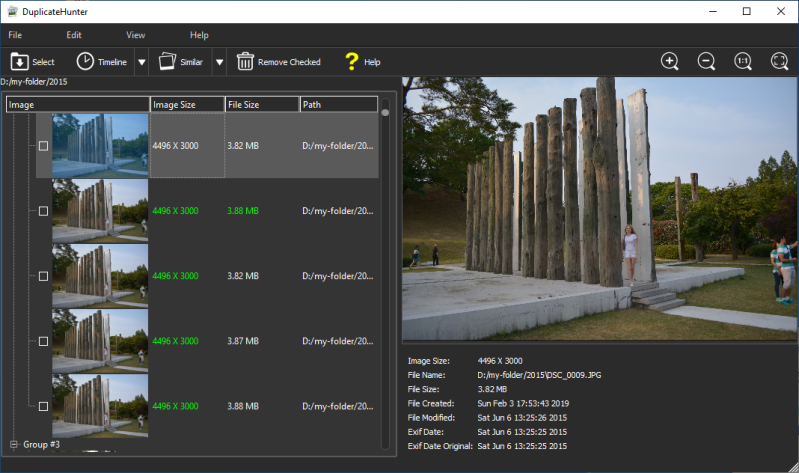Open the Similar dropdown arrow
Screen dimensions: 799x473
tap(219, 62)
